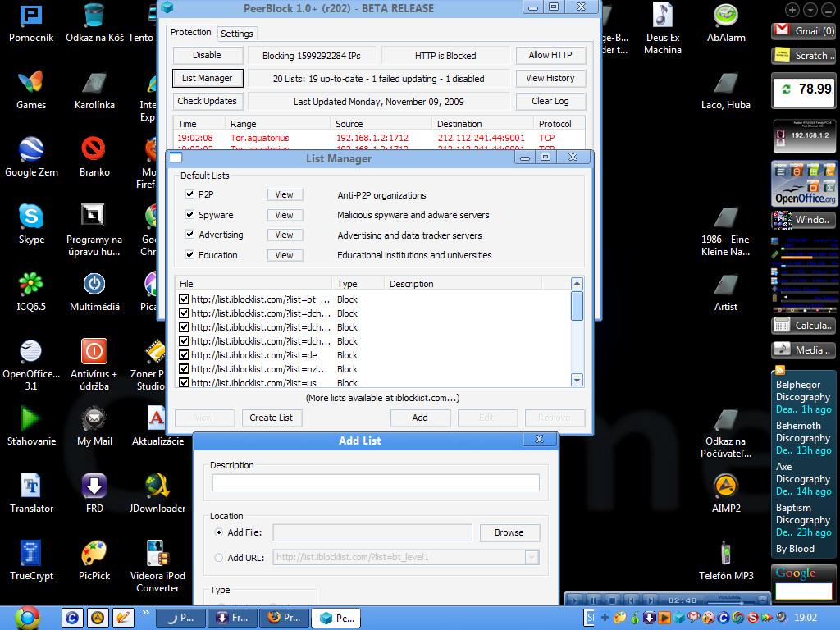Open the Google Zem desktop icon
The width and height of the screenshot is (840, 630).
click(30, 157)
